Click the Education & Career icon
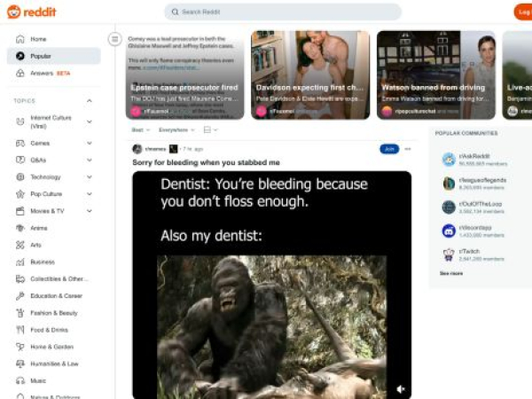532x399 pixels. (x=20, y=296)
